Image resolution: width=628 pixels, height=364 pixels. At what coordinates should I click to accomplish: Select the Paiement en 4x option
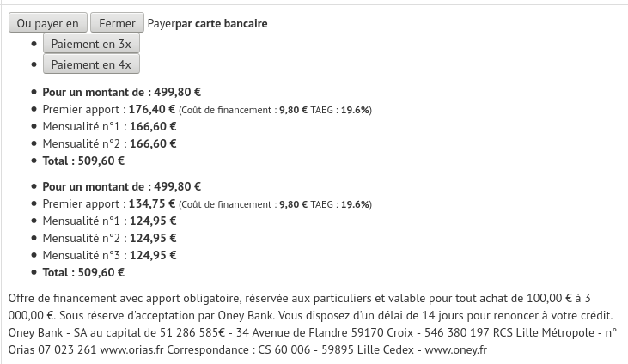[91, 64]
